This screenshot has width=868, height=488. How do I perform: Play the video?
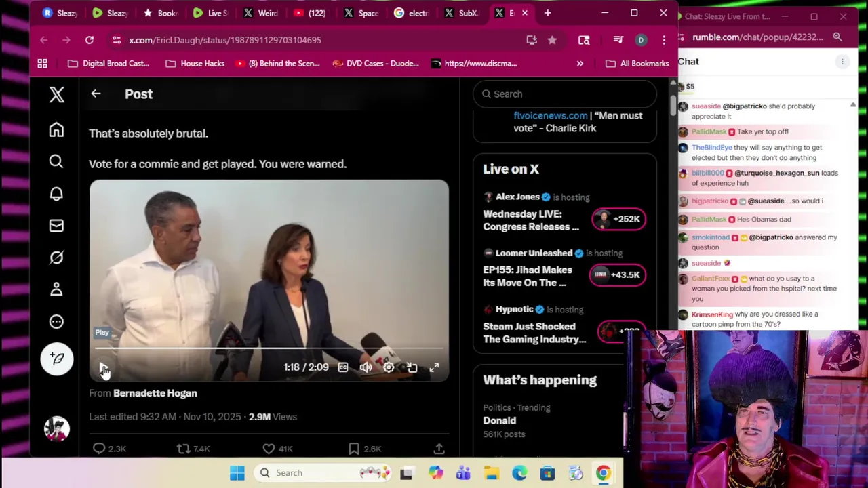click(x=104, y=367)
